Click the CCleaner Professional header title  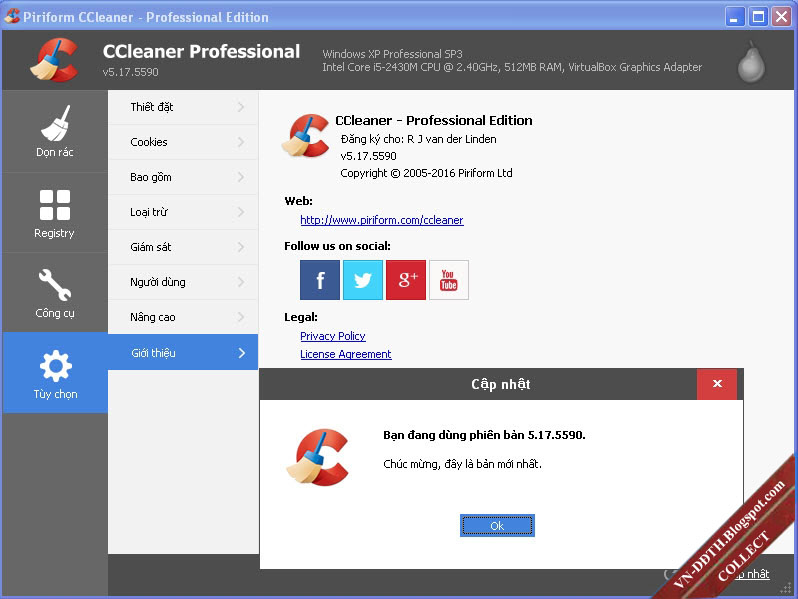[x=201, y=51]
